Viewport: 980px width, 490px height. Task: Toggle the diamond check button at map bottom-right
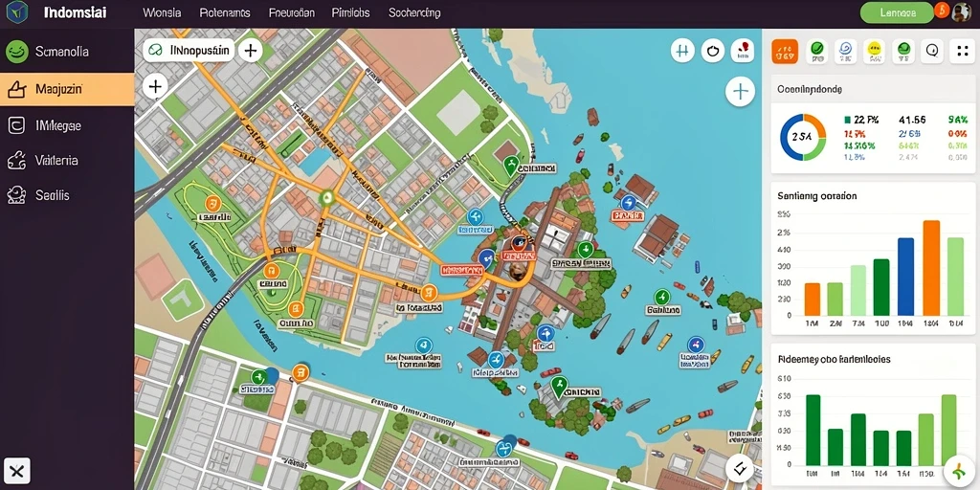[740, 466]
